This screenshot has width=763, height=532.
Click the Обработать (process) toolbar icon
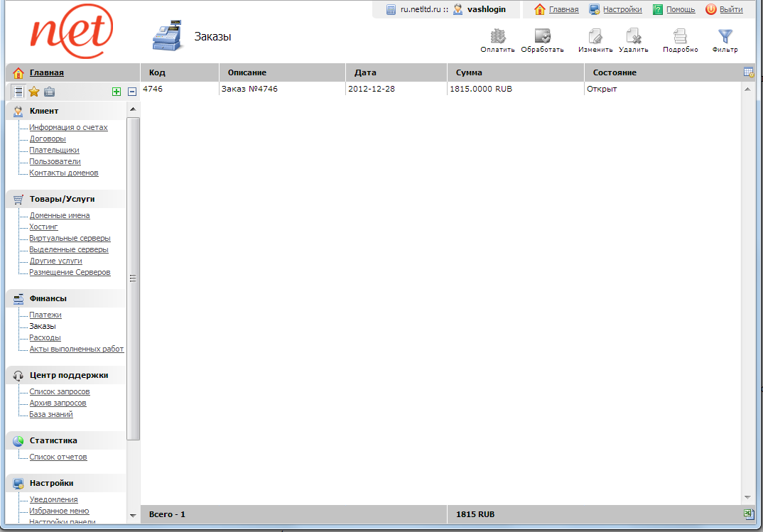pos(542,37)
